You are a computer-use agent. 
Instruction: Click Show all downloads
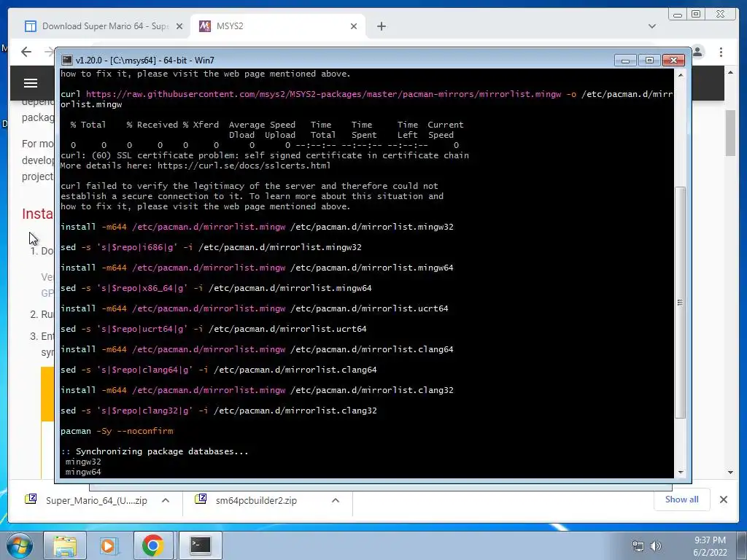click(x=682, y=499)
